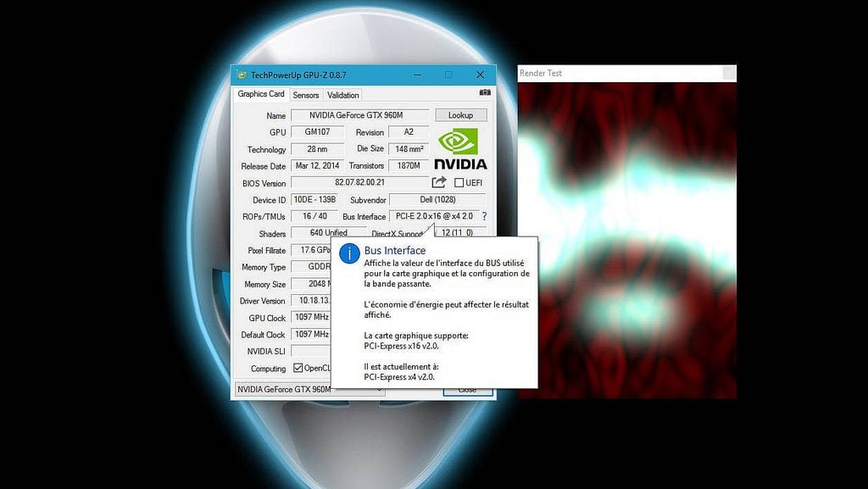Click the Device ID value "10DE - 139B"

(314, 199)
